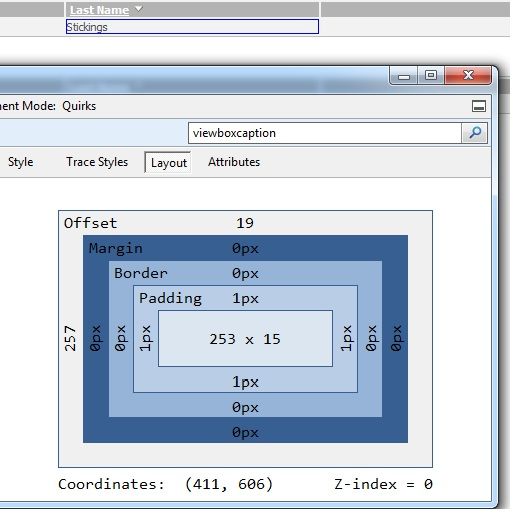Click the panel minimize icon beside Quirks
Screen dimensions: 515x523
tap(479, 106)
